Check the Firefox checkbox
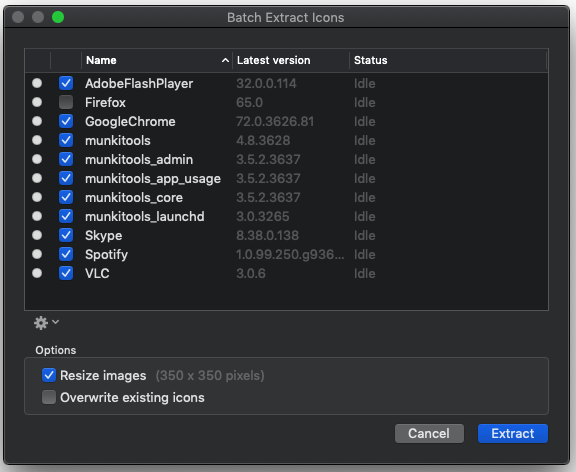 click(x=66, y=102)
